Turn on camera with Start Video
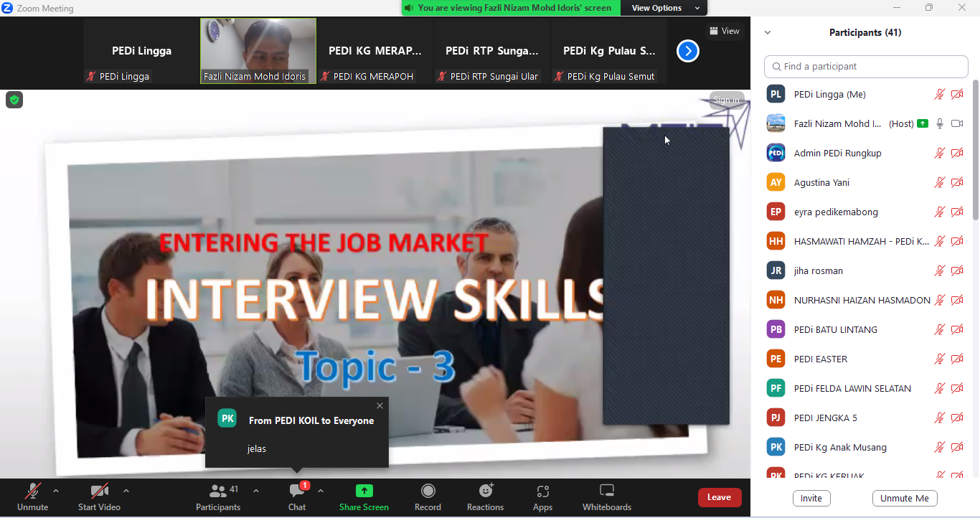Viewport: 980px width, 518px height. click(x=99, y=496)
